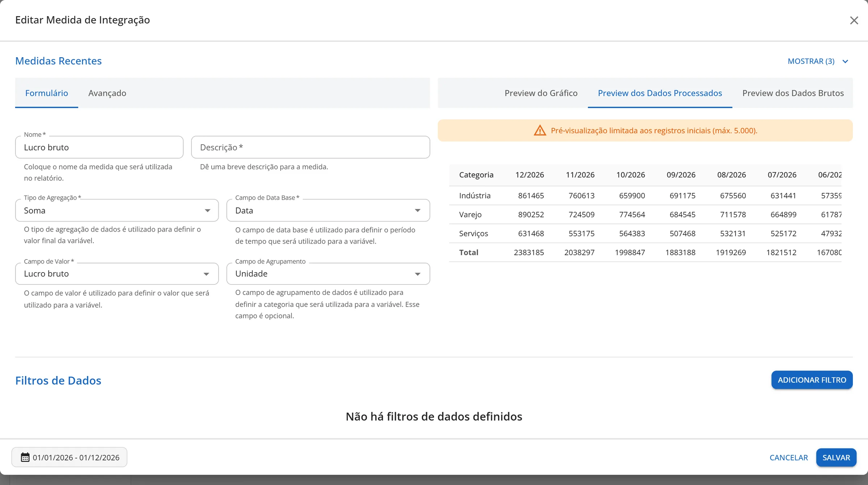This screenshot has height=485, width=868.
Task: Click MOSTRAR (3) link
Action: pyautogui.click(x=811, y=61)
